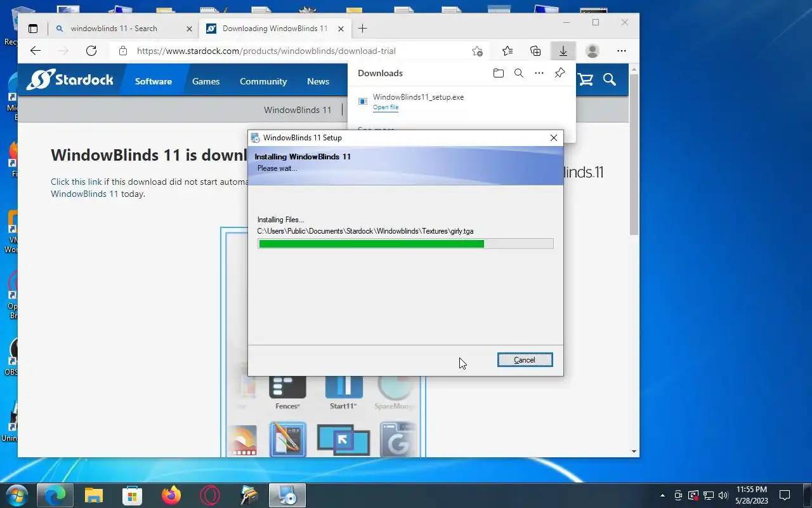The height and width of the screenshot is (508, 812).
Task: Click the WindowBlinds paintbrush product icon
Action: tap(287, 439)
